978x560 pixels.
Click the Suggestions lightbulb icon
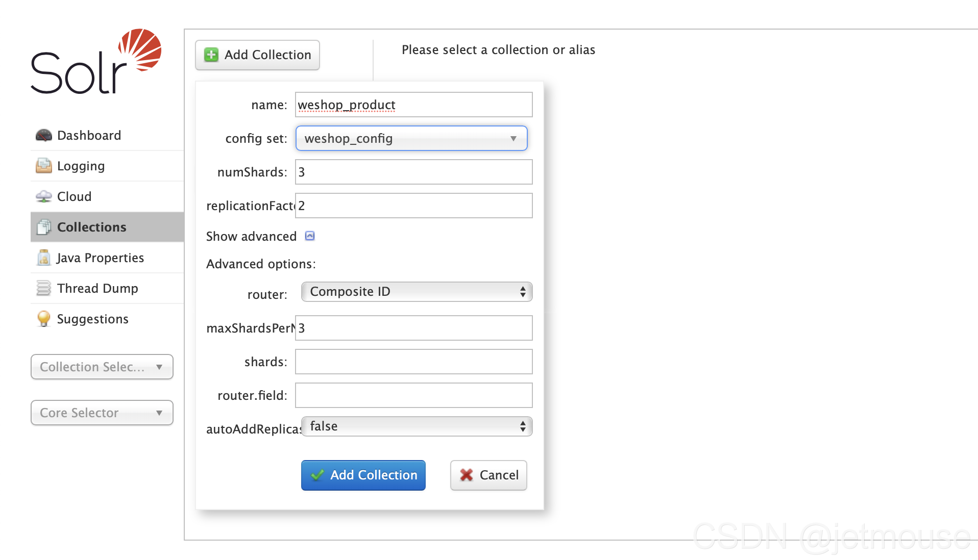coord(44,319)
